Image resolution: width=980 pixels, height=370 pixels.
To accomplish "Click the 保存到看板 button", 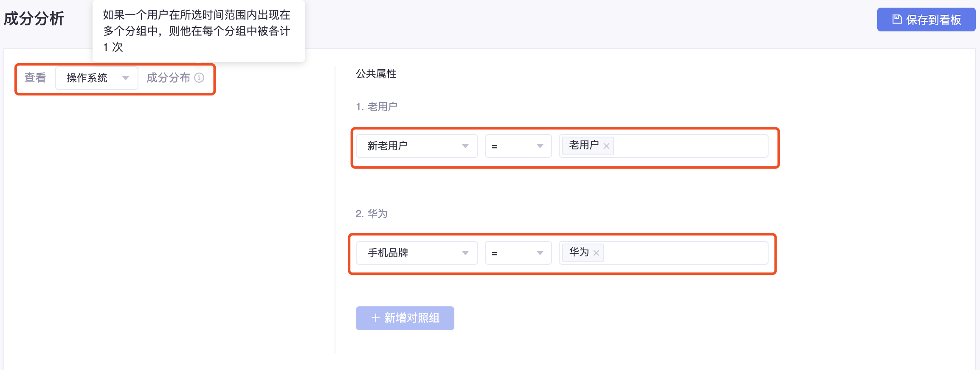I will pos(926,20).
